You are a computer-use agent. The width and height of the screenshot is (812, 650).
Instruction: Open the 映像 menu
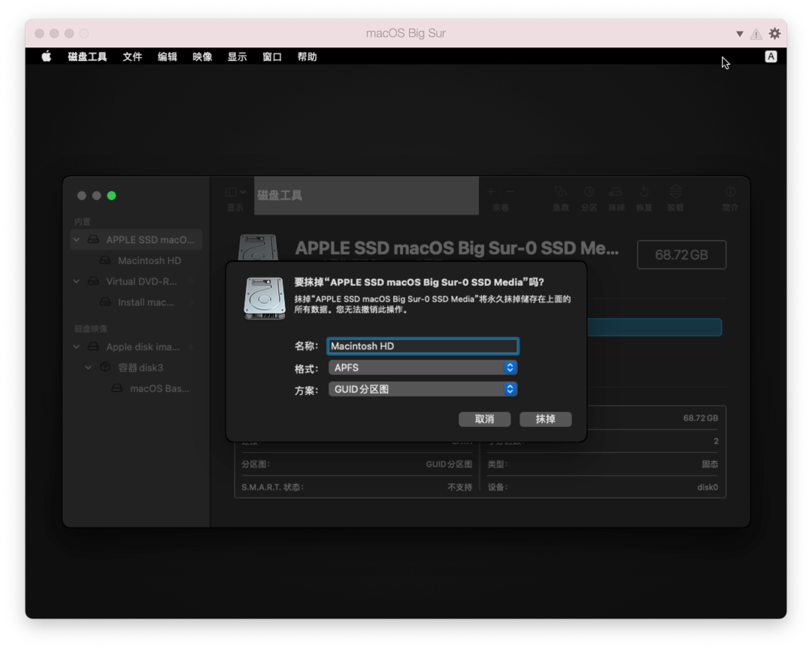tap(202, 56)
